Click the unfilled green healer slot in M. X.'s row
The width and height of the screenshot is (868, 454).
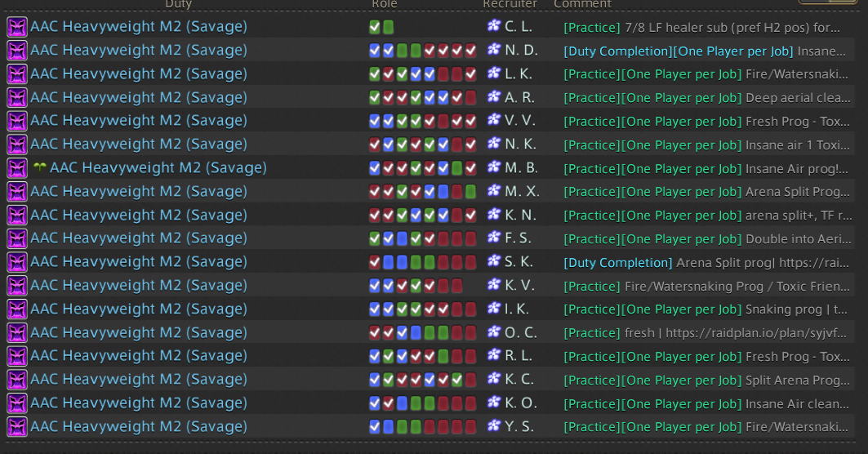pyautogui.click(x=470, y=192)
